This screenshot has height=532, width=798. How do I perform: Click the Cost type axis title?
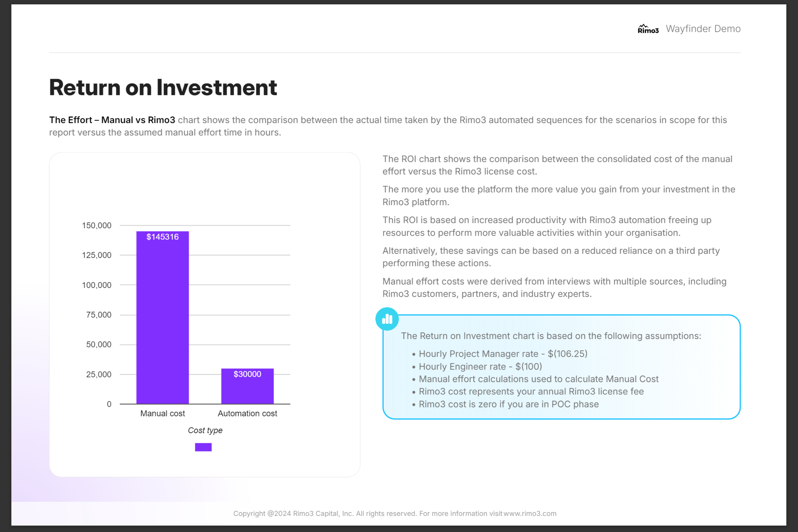tap(205, 430)
